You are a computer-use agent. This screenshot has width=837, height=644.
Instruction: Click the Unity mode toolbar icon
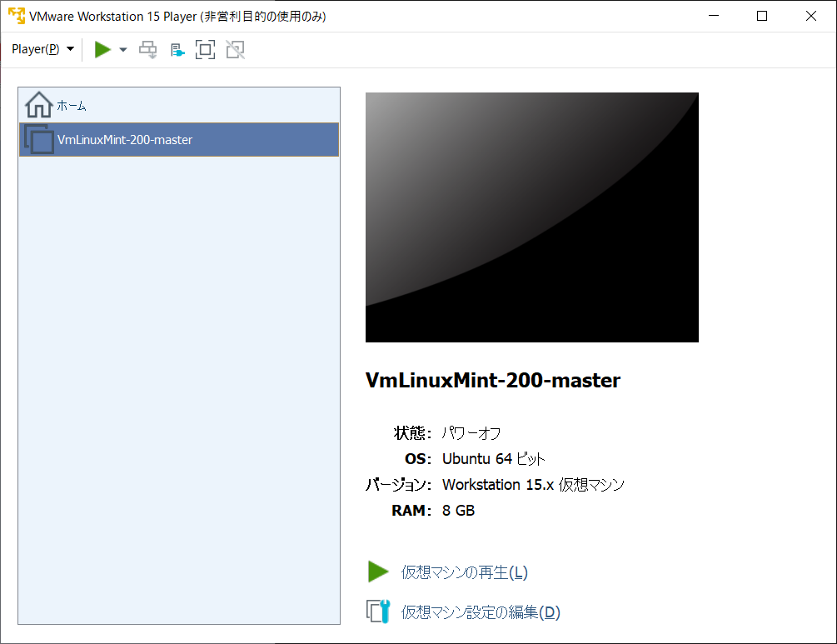click(x=236, y=50)
